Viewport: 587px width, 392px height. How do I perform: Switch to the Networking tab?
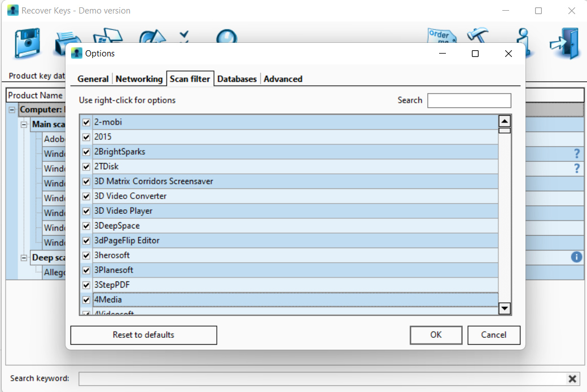[x=139, y=79]
